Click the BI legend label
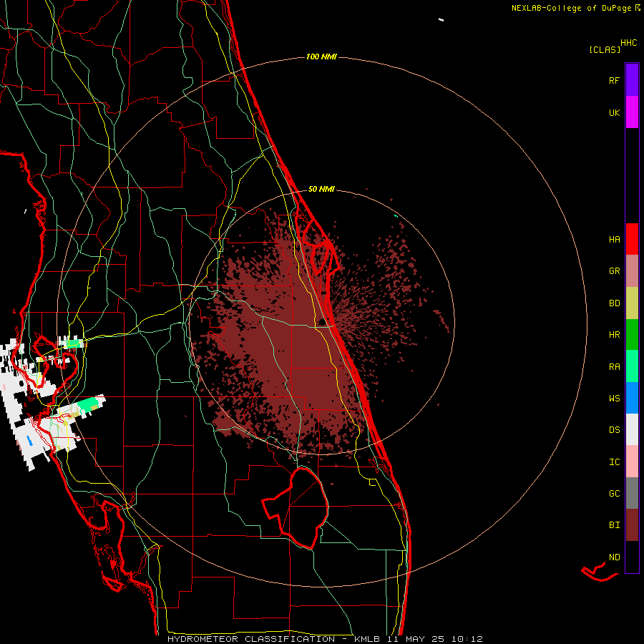The height and width of the screenshot is (644, 644). tap(614, 525)
